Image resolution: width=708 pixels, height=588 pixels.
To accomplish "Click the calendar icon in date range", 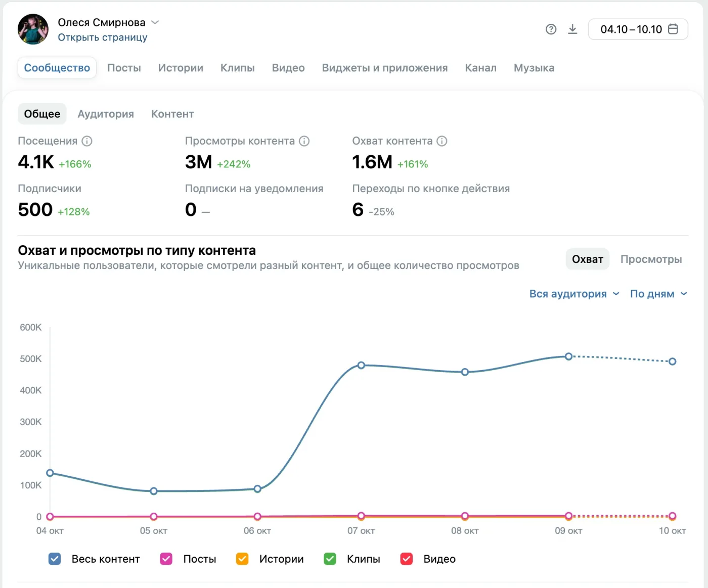I will click(x=673, y=29).
